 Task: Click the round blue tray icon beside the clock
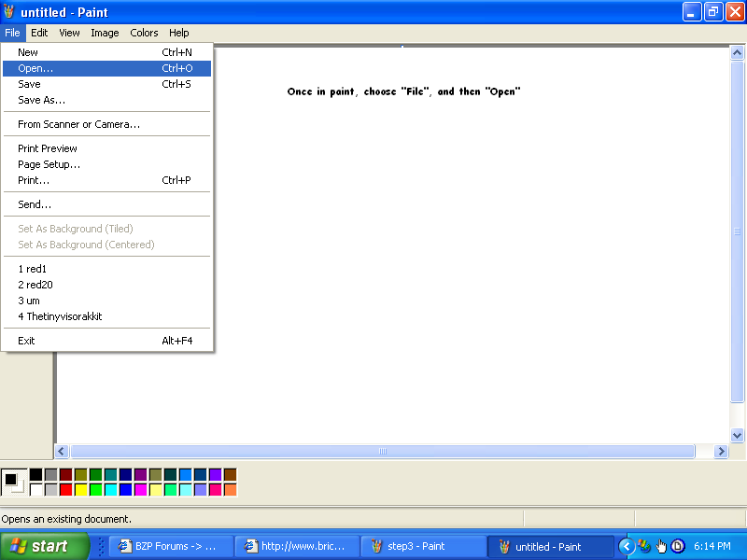pyautogui.click(x=677, y=546)
